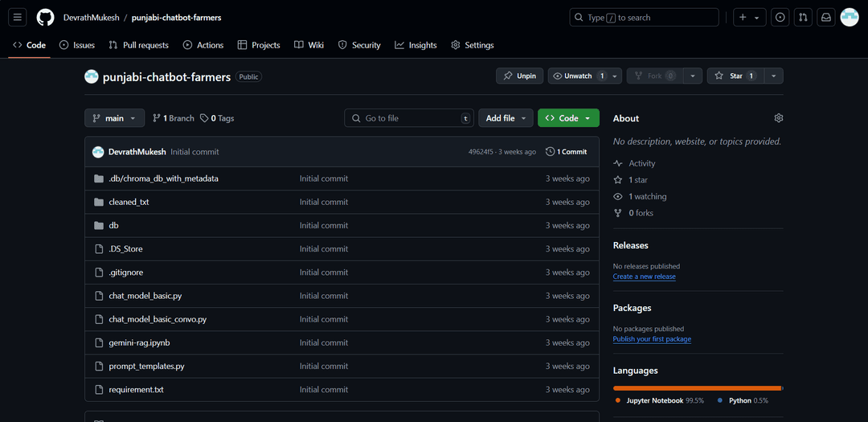Open the Insights tab
Image resolution: width=868 pixels, height=422 pixels.
[416, 45]
